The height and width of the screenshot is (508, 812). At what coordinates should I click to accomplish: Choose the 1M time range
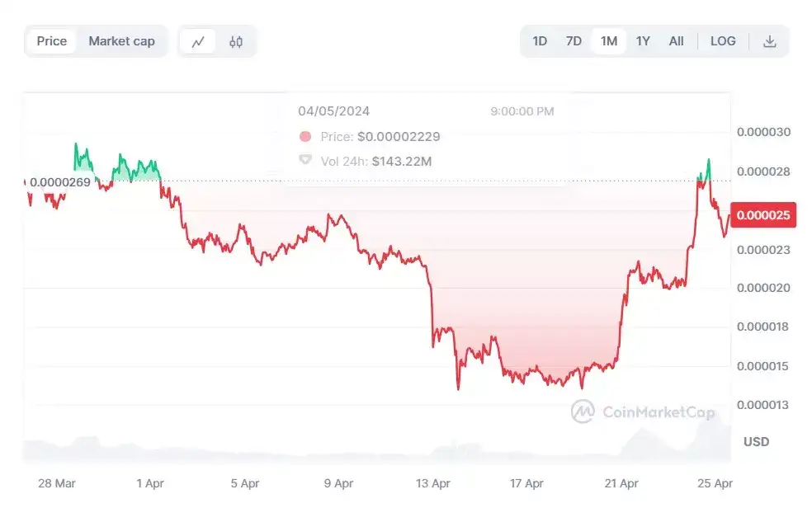coord(608,41)
